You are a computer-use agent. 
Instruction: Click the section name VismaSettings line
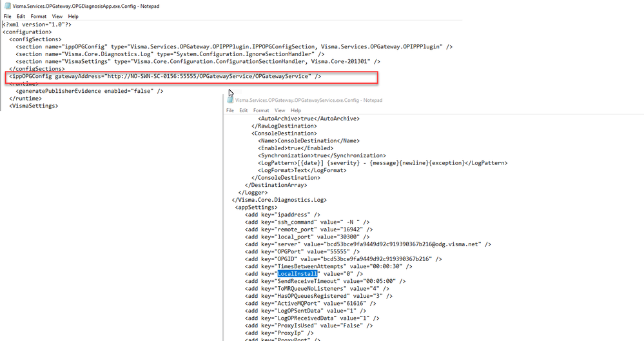(198, 62)
